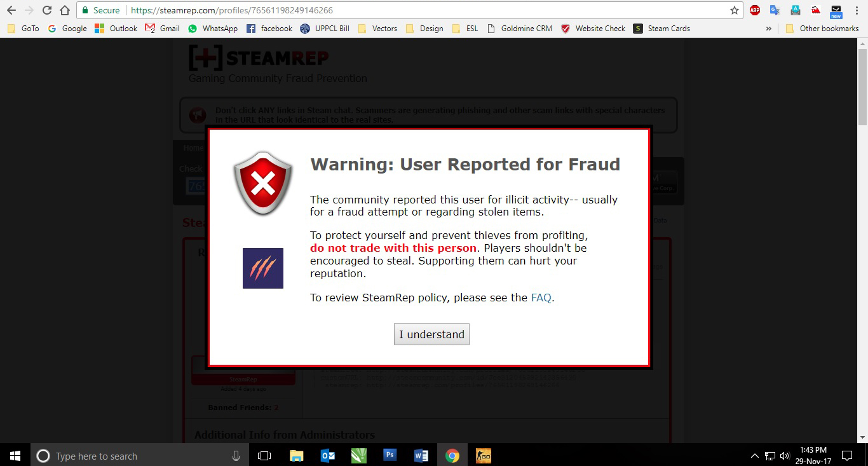Open the mail checker extension marked new

point(836,11)
